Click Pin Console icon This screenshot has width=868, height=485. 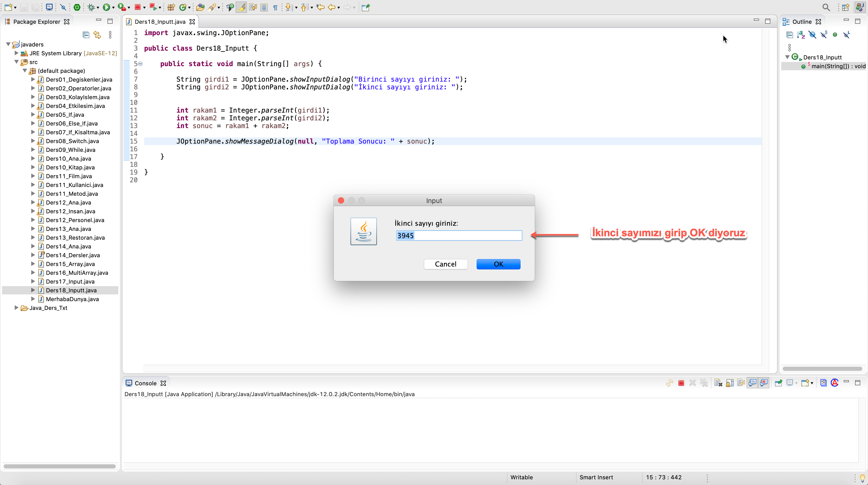pyautogui.click(x=778, y=383)
